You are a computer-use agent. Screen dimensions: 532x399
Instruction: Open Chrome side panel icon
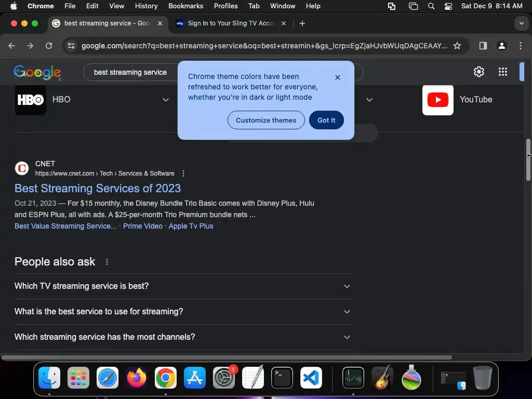point(483,46)
